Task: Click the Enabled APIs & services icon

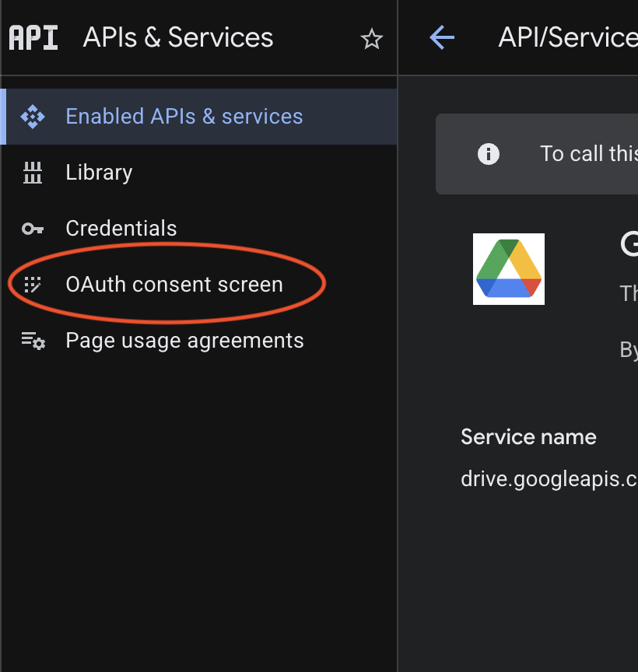Action: [33, 116]
